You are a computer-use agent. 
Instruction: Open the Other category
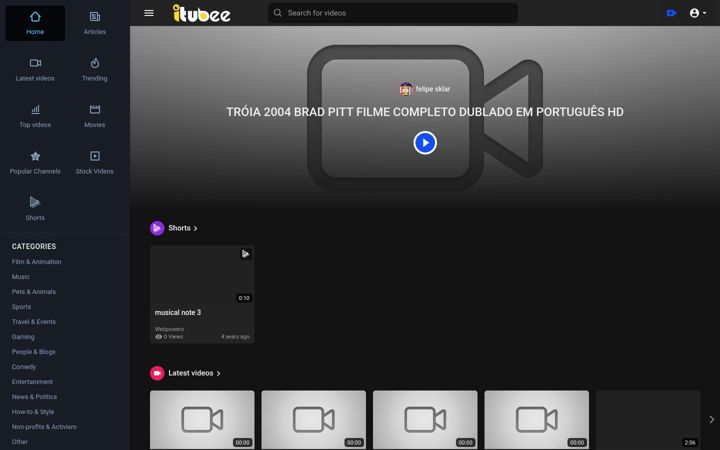(20, 442)
